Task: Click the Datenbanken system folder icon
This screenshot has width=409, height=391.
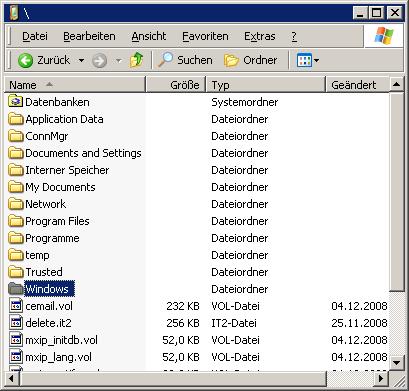Action: [x=15, y=101]
